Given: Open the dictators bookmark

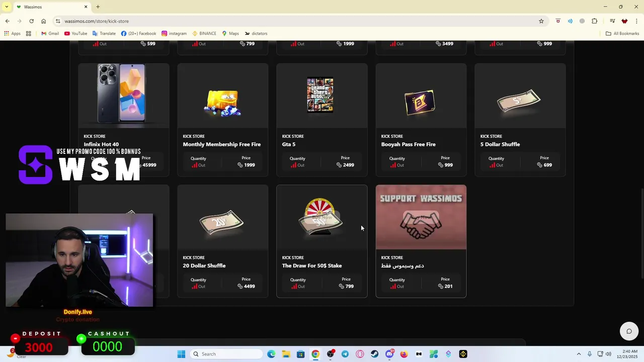Looking at the screenshot, I should coord(256,34).
